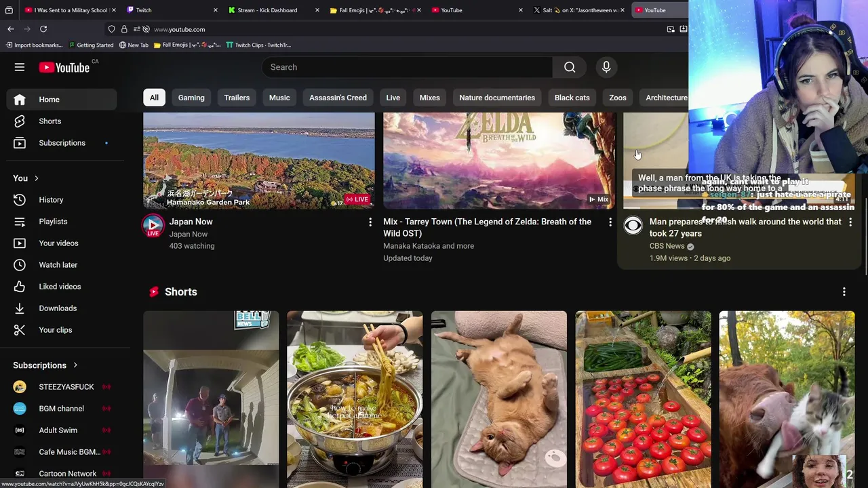Open Mix - Tarrey Town video title
868x488 pixels.
[x=487, y=228]
